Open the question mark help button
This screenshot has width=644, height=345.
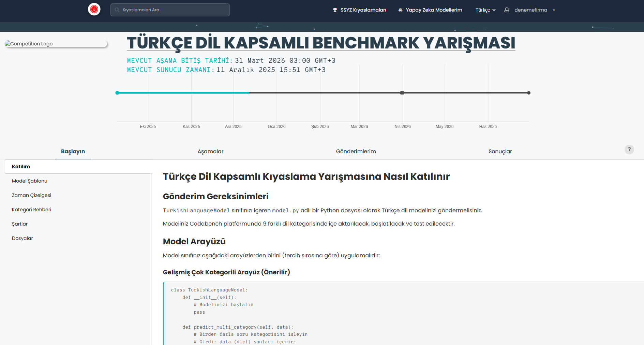629,149
